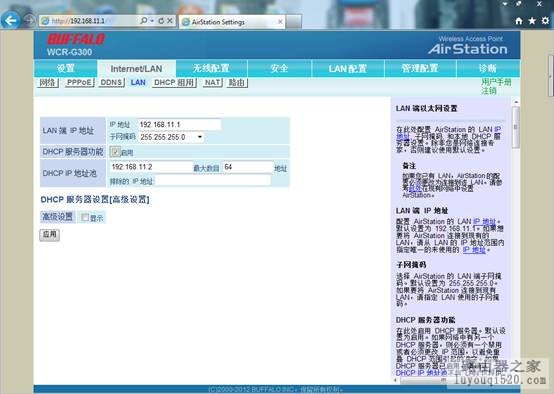Viewport: 554px width, 394px height.
Task: Select the LAN sub-menu
Action: pos(138,83)
